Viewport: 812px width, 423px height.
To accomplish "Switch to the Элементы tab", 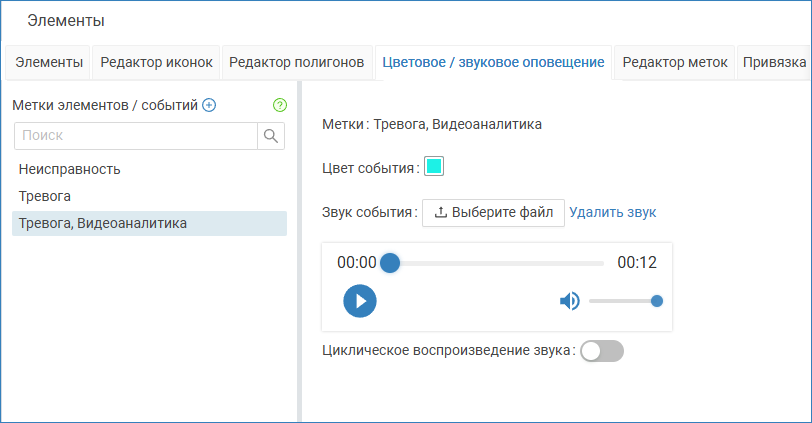I will (48, 62).
